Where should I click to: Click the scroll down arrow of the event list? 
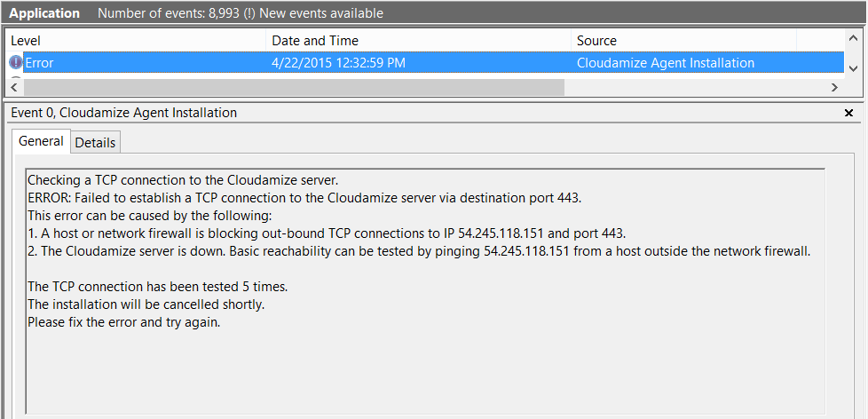[853, 69]
